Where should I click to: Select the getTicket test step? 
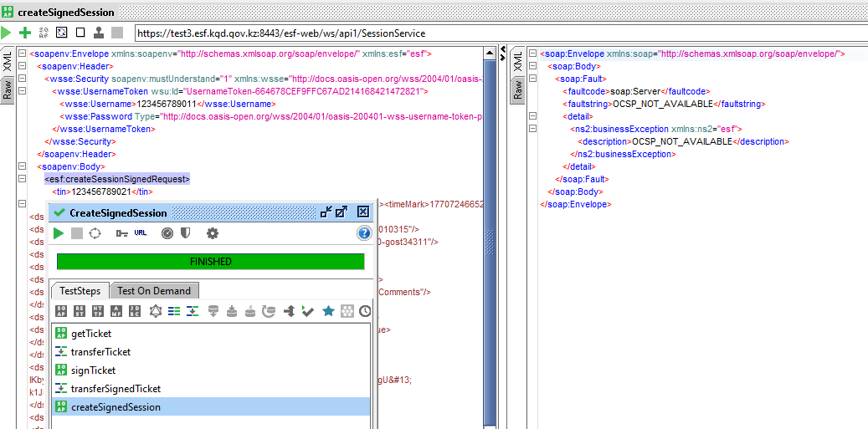coord(91,334)
